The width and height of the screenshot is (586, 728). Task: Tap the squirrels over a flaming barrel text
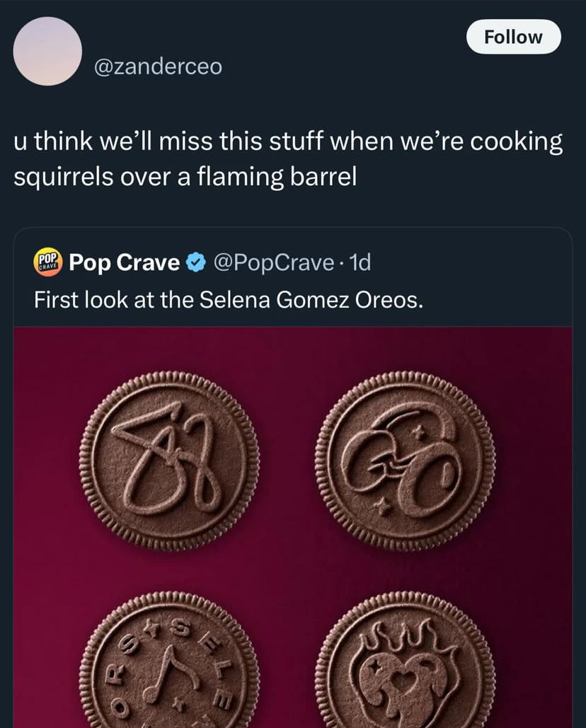click(185, 176)
